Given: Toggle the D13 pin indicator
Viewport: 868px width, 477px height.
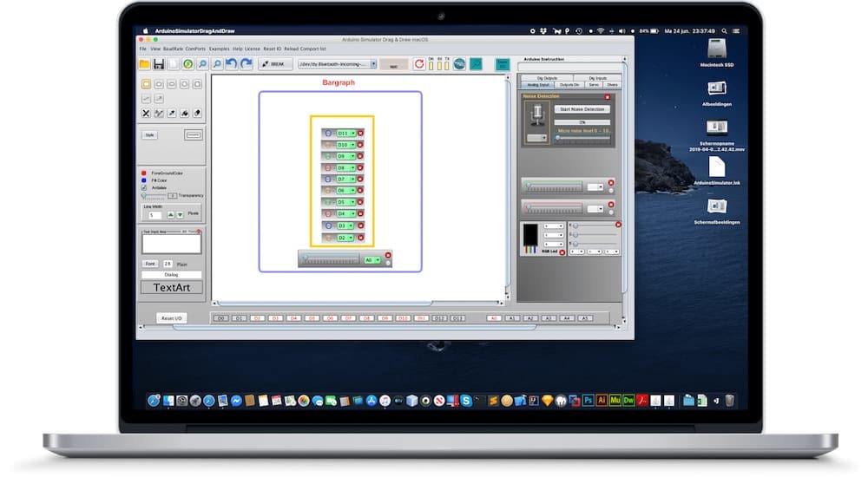Looking at the screenshot, I should [457, 318].
